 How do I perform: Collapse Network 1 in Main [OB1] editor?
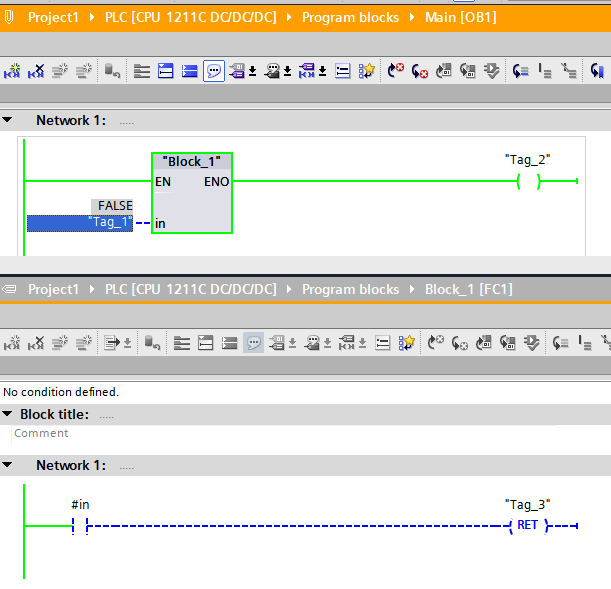[8, 120]
